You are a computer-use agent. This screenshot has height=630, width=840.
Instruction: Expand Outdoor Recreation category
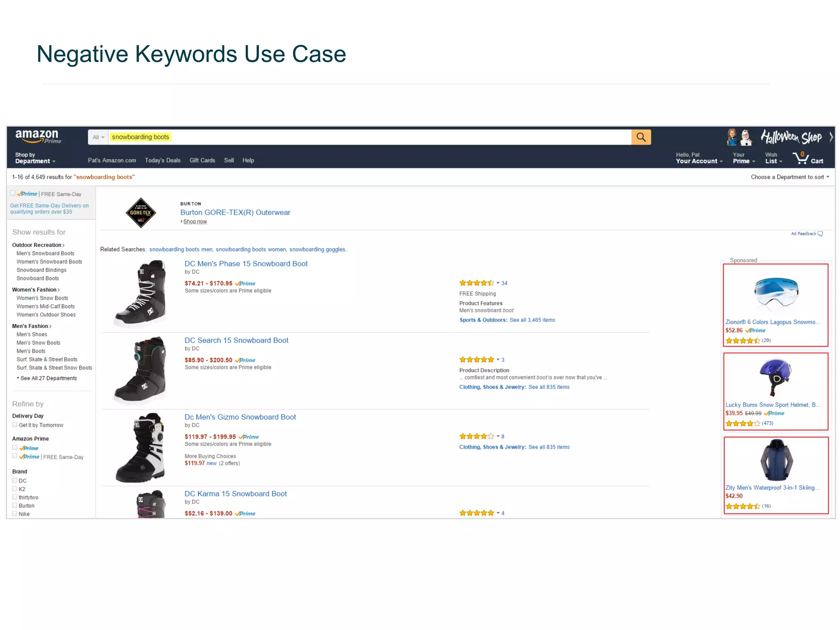(x=38, y=245)
